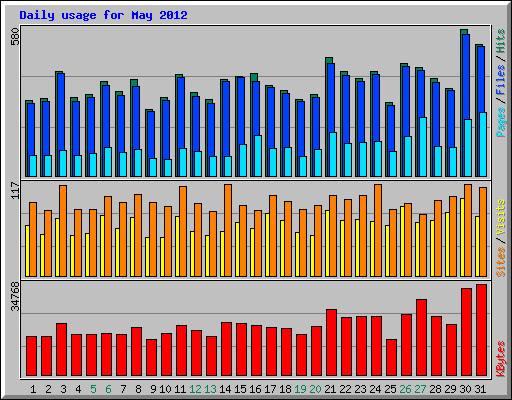Select the yellow sites bar for day 26
Viewport: 512px width, 400px height.
click(402, 241)
